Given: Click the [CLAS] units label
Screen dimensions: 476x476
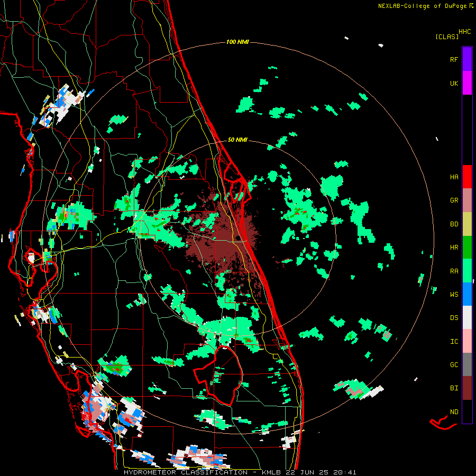Looking at the screenshot, I should (x=447, y=36).
